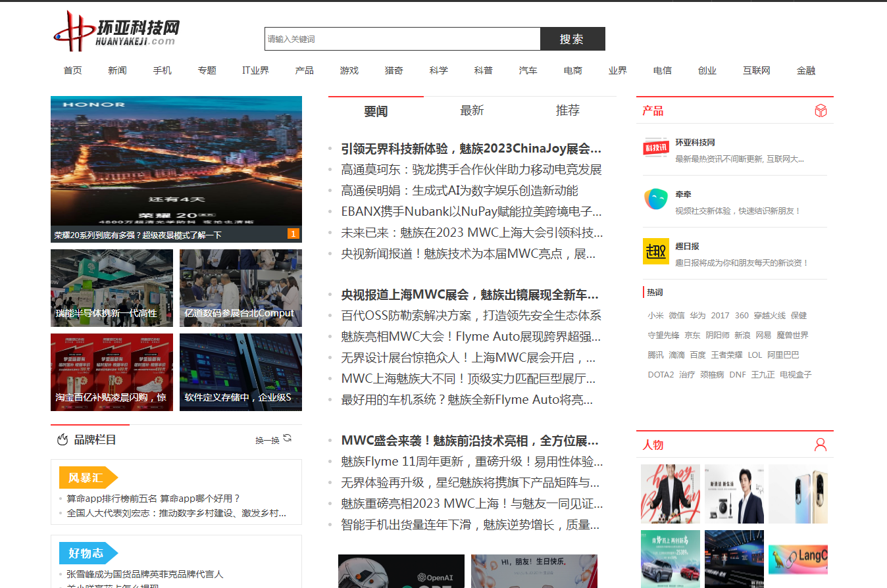The width and height of the screenshot is (887, 588).
Task: Click the orange 风暴汇 badge
Action: click(88, 478)
